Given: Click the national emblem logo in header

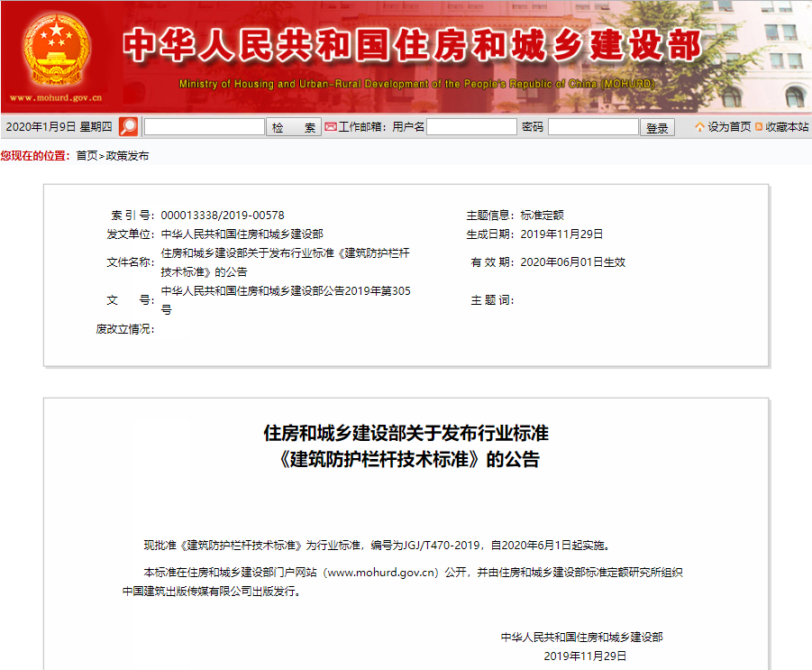Looking at the screenshot, I should pos(56,50).
